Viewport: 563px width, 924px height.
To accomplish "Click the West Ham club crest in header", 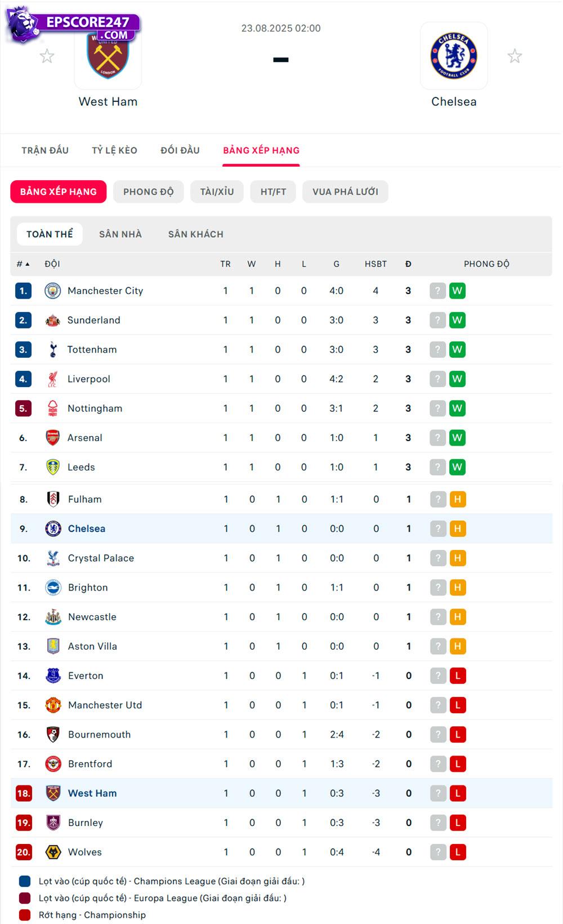I will point(108,57).
